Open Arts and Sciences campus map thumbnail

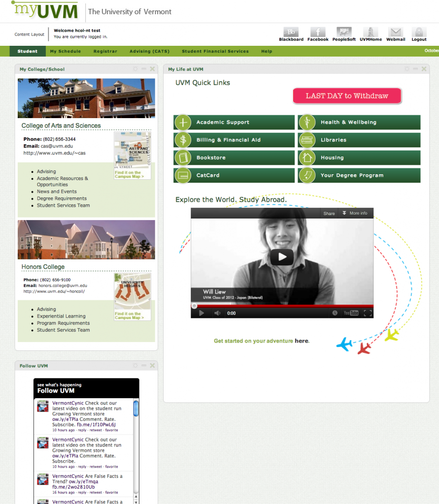point(133,156)
